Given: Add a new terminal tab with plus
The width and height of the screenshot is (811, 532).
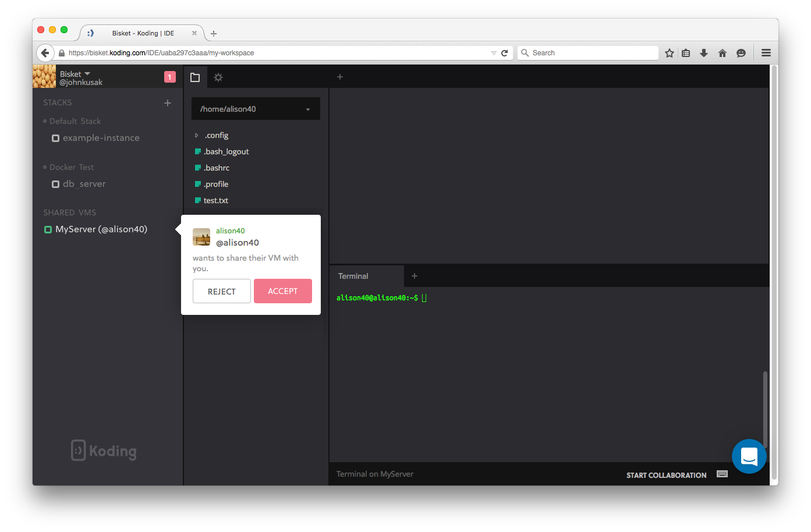Looking at the screenshot, I should 415,276.
